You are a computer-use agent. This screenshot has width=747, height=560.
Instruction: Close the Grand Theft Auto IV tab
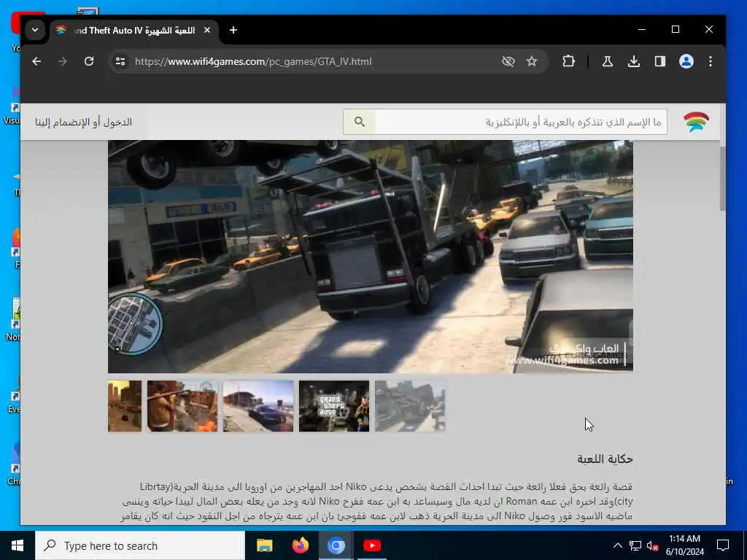point(206,30)
